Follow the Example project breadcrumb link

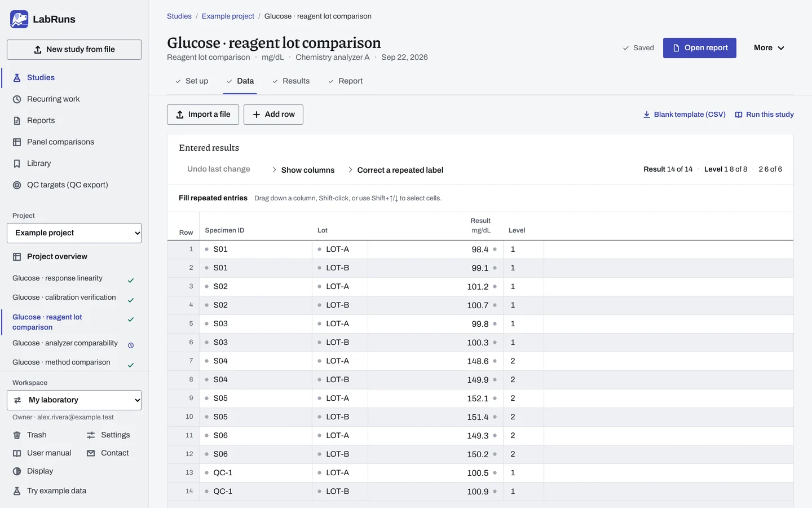(x=228, y=16)
